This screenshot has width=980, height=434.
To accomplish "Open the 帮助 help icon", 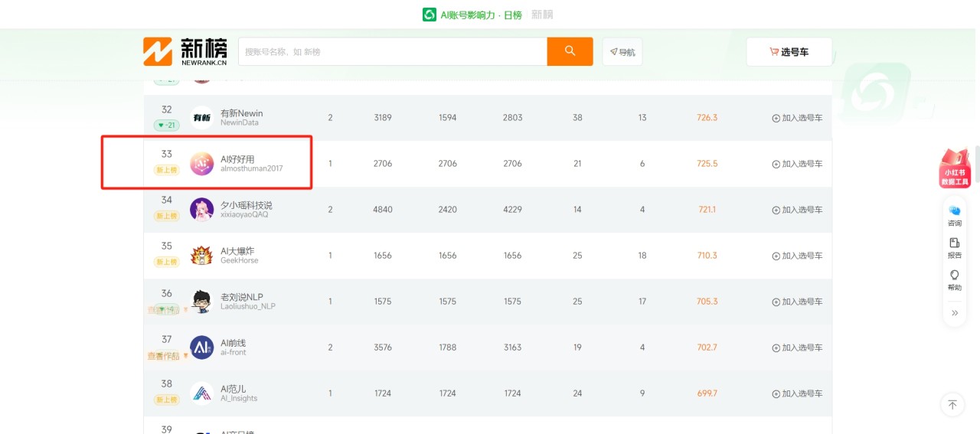I will click(x=955, y=280).
